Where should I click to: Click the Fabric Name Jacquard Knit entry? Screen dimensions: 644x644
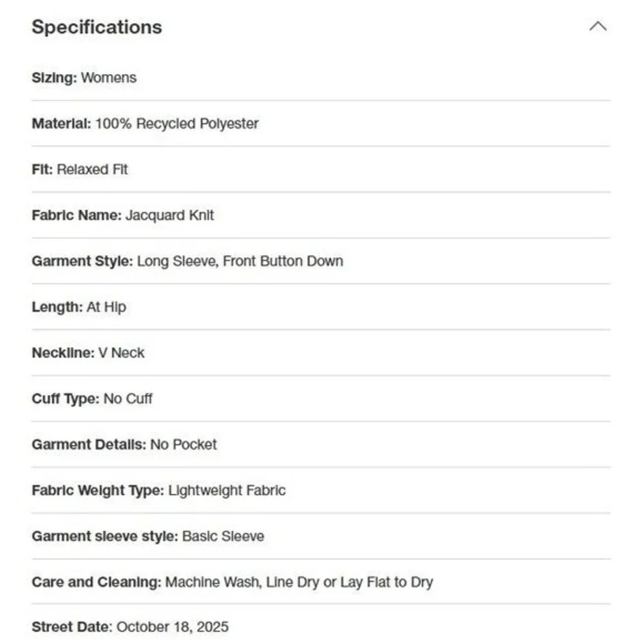click(x=123, y=215)
